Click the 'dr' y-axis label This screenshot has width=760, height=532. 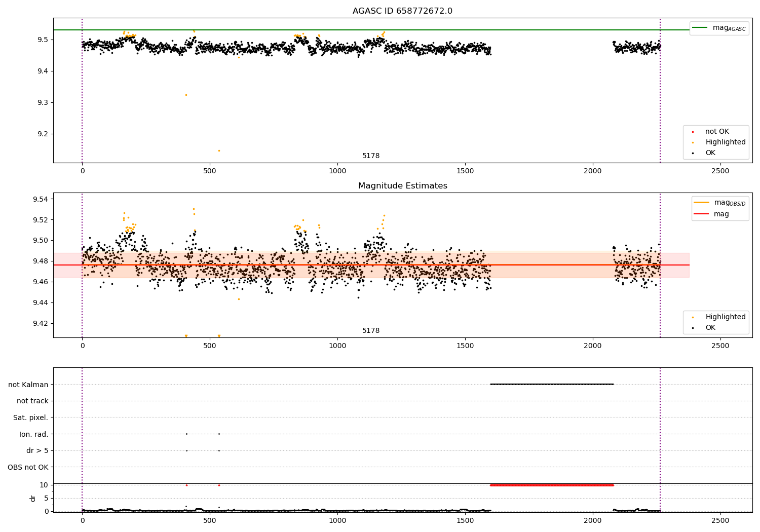point(33,498)
